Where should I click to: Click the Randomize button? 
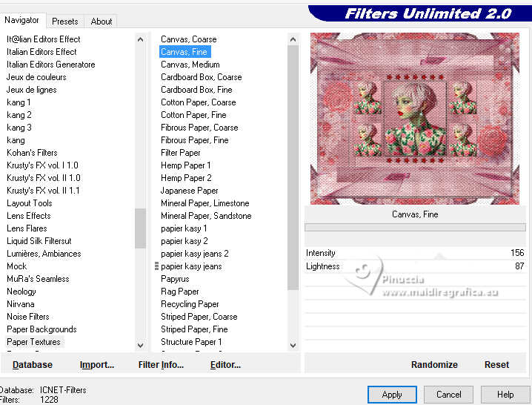point(434,364)
